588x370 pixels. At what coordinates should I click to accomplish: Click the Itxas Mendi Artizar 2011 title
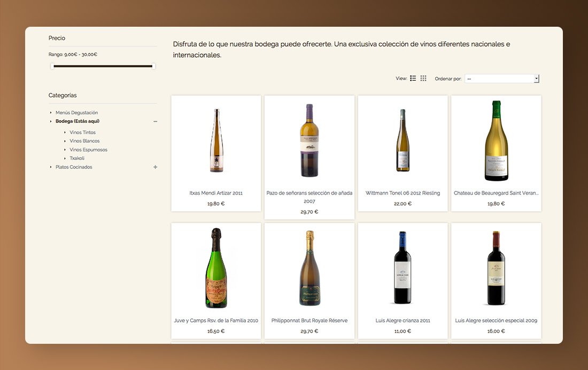pos(216,193)
